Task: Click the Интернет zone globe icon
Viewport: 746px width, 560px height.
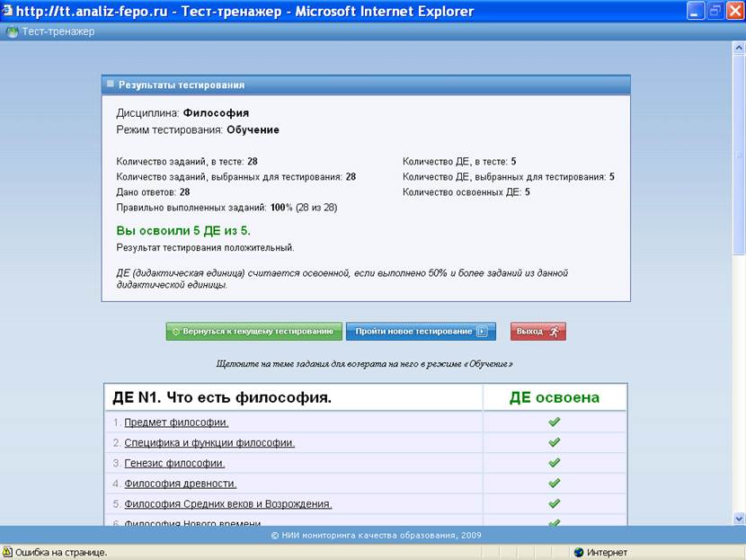Action: coord(579,553)
